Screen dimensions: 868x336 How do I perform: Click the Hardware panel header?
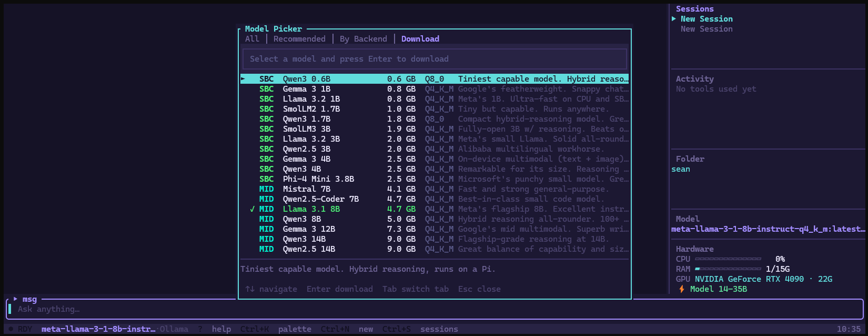click(x=695, y=249)
